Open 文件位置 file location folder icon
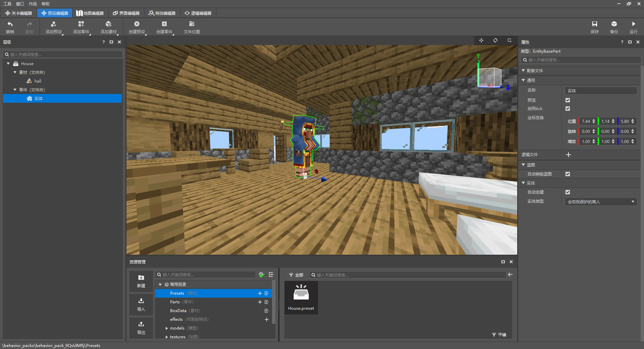The image size is (644, 349). point(192,24)
